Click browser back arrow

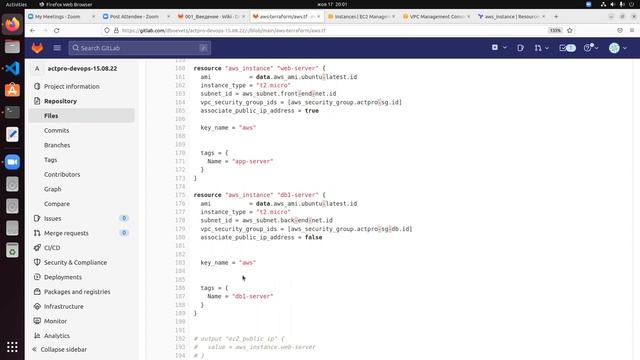[33, 31]
